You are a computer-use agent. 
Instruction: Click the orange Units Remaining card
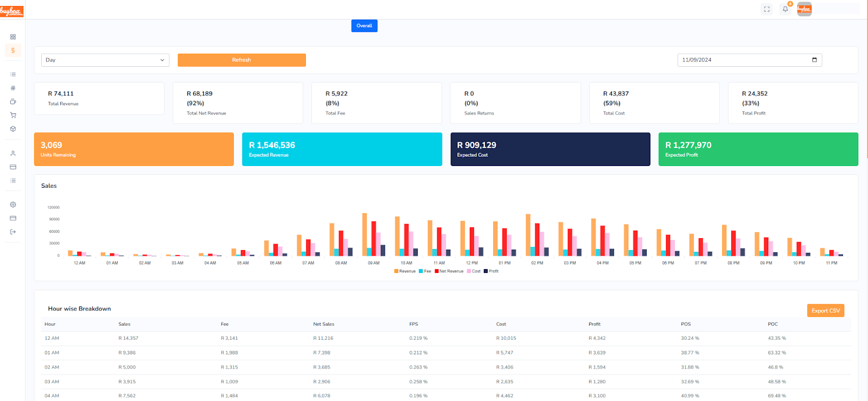point(134,149)
